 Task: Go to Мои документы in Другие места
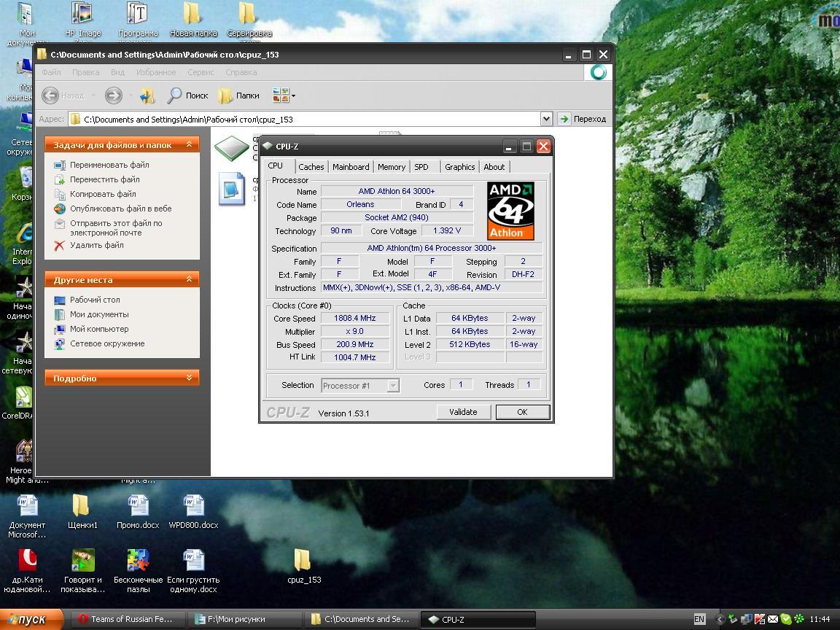[x=99, y=314]
